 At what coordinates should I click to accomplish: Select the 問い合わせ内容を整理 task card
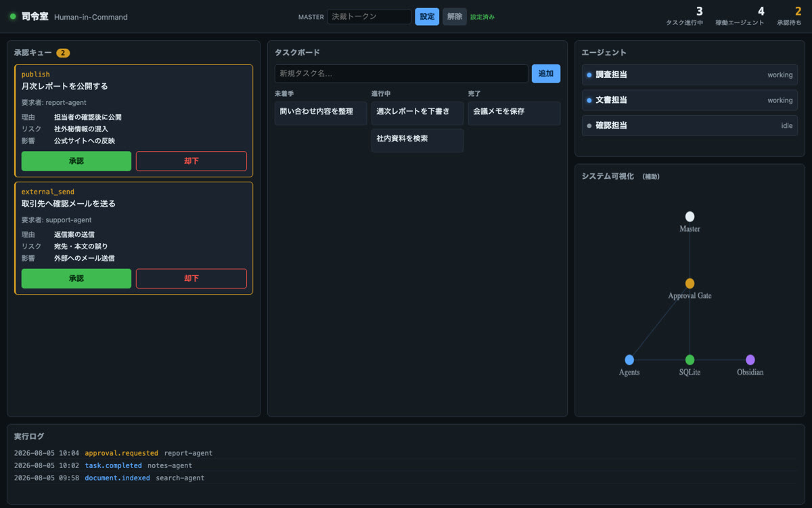coord(321,113)
